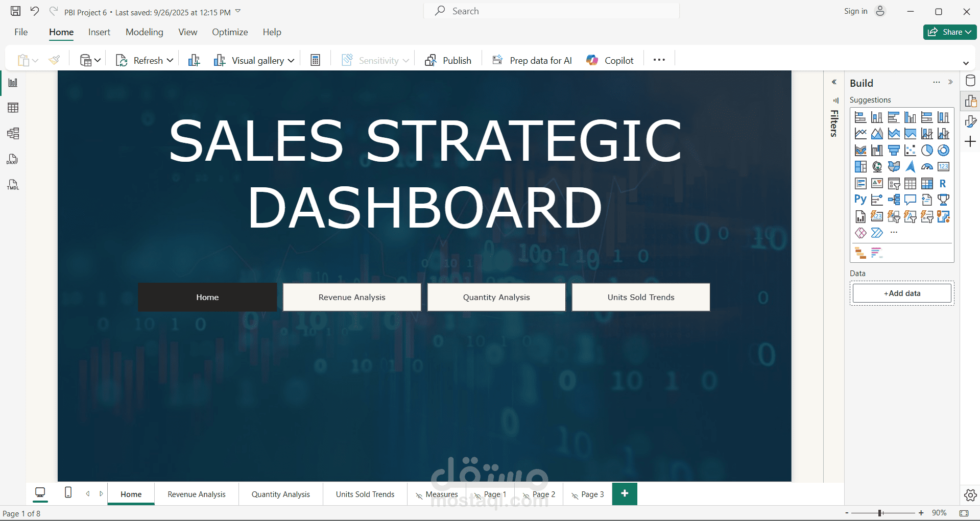Toggle the Build visual pane icon

click(x=970, y=101)
